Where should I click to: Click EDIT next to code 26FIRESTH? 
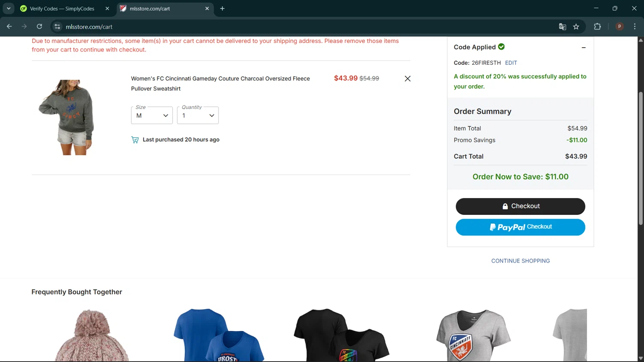coord(511,63)
